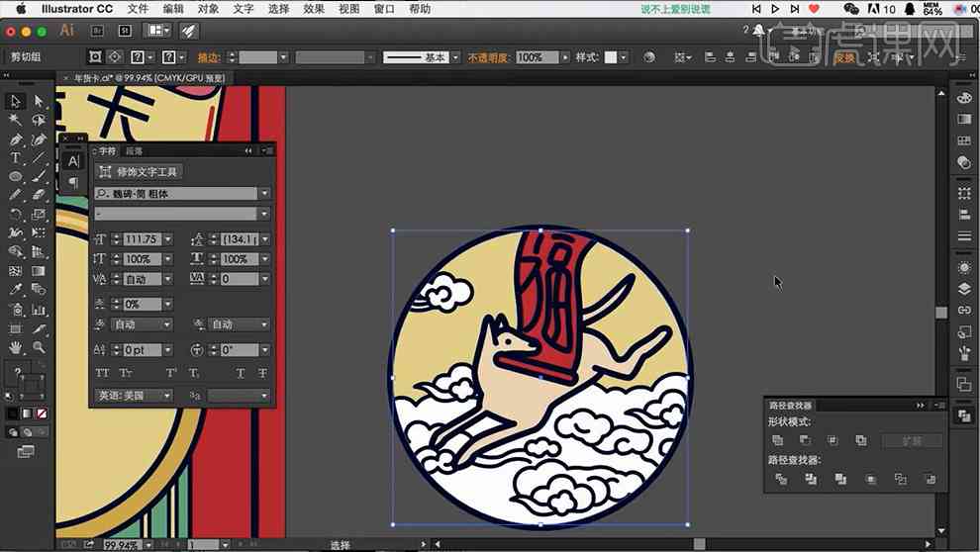The image size is (980, 552).
Task: Select the Pencil tool
Action: 15,195
